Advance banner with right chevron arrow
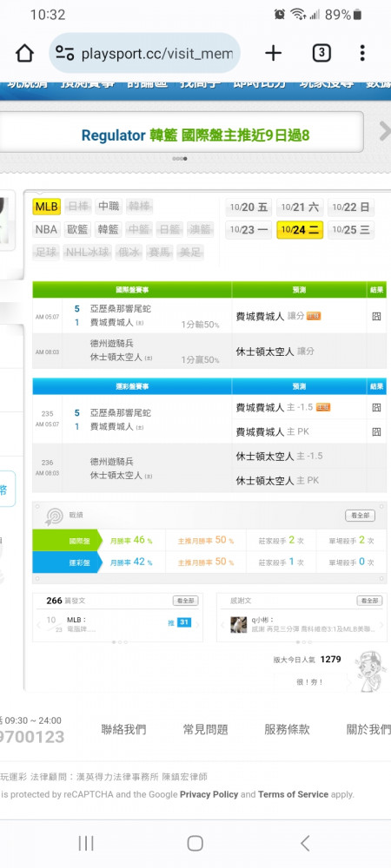Viewport: 391px width, 868px height. point(384,132)
